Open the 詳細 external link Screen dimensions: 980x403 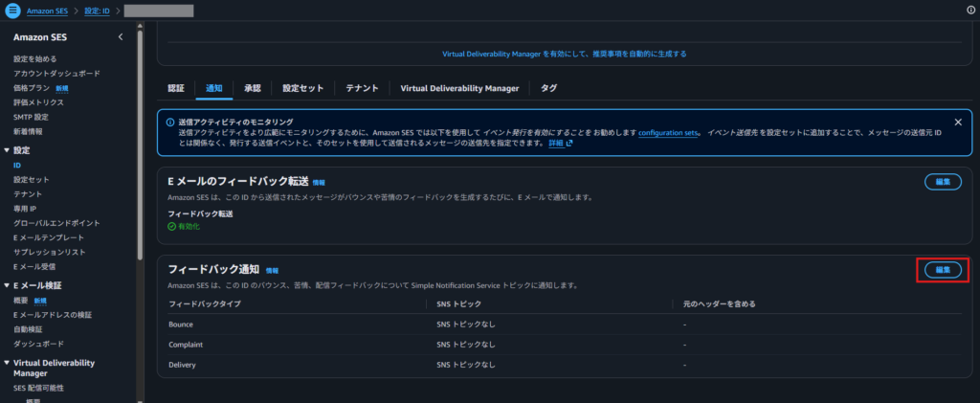pos(561,143)
